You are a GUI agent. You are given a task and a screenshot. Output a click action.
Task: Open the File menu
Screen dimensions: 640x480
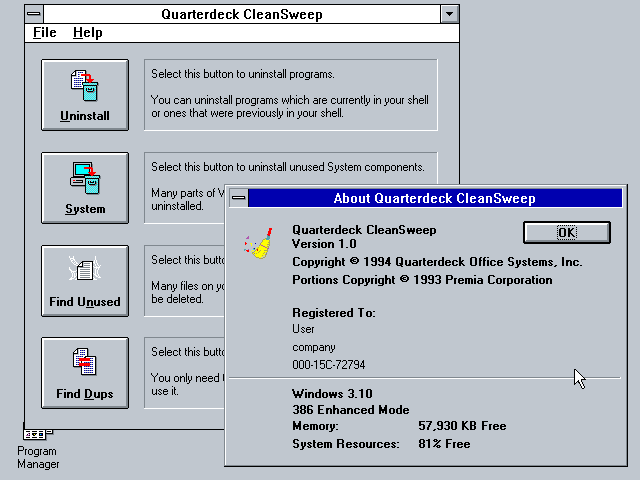[x=44, y=33]
